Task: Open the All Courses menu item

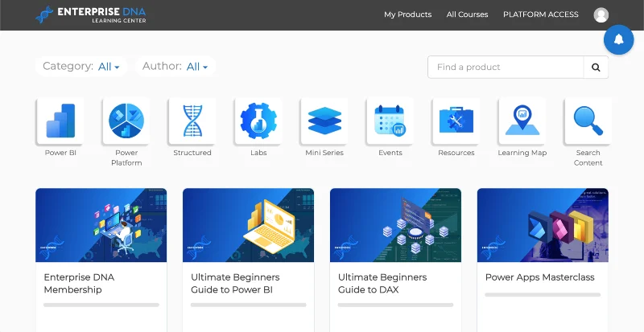Action: coord(468,14)
